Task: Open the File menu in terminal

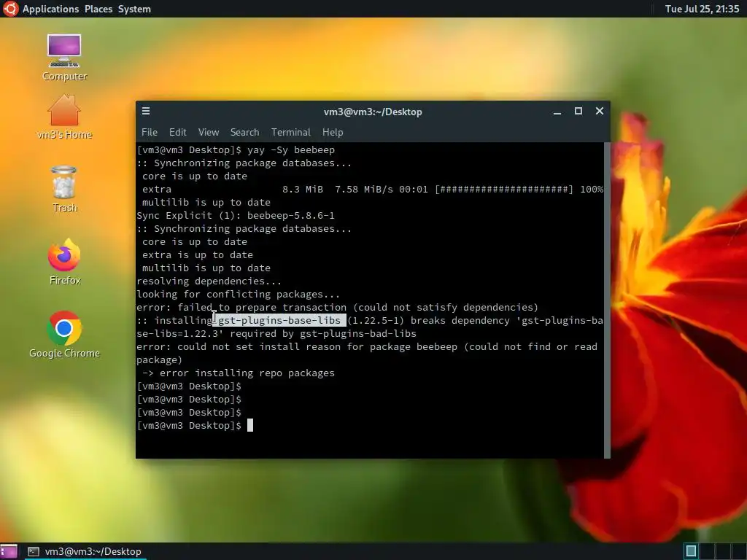Action: tap(149, 133)
